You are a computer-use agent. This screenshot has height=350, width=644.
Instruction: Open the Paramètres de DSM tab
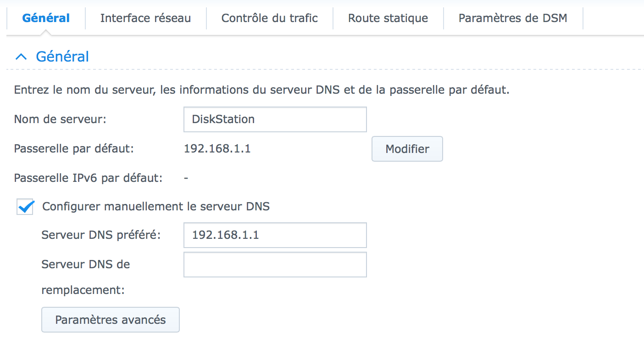tap(513, 18)
